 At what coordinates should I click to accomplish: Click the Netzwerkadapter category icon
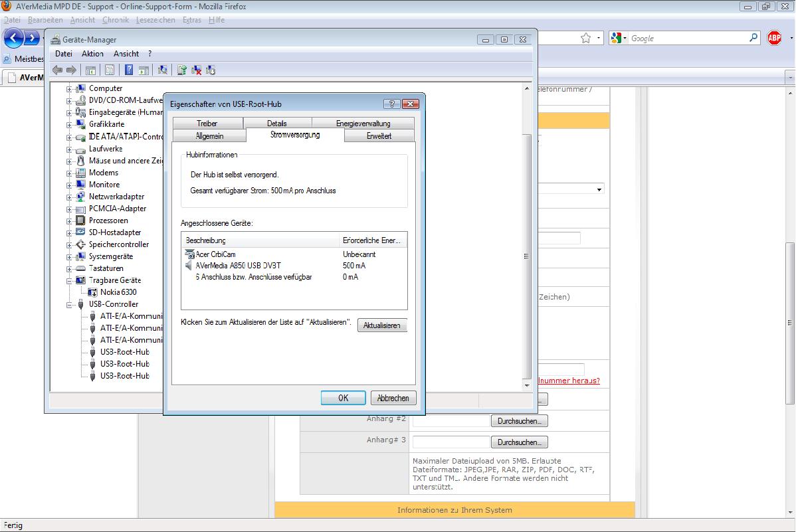click(80, 197)
